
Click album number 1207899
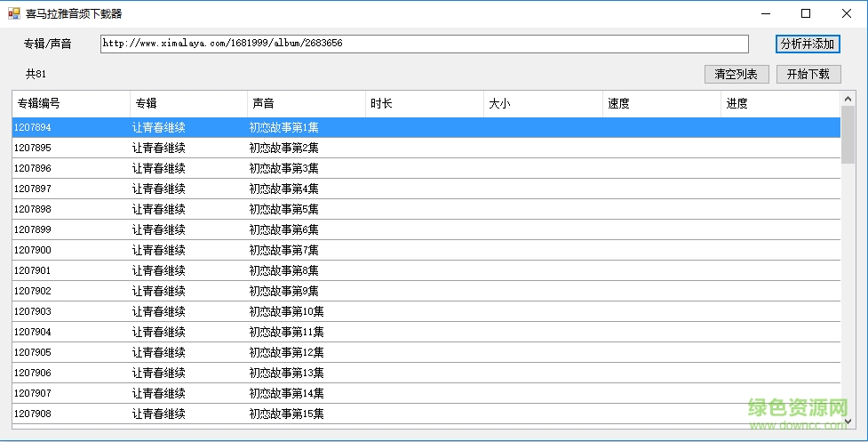(x=33, y=229)
